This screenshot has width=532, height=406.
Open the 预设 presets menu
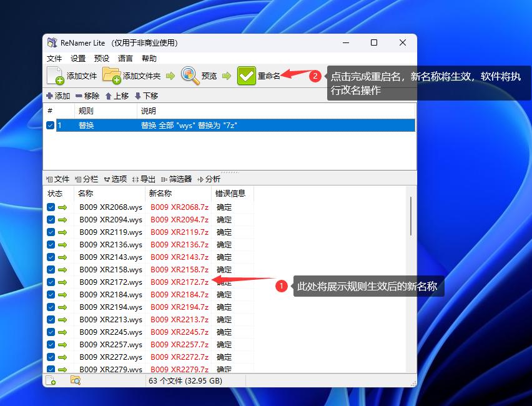tap(102, 58)
